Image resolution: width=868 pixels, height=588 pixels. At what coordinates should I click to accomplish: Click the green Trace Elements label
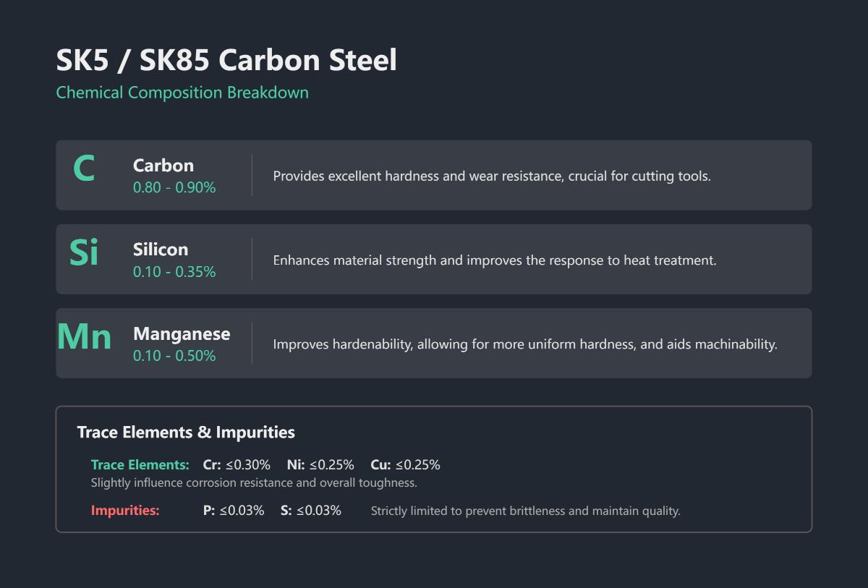(x=140, y=465)
